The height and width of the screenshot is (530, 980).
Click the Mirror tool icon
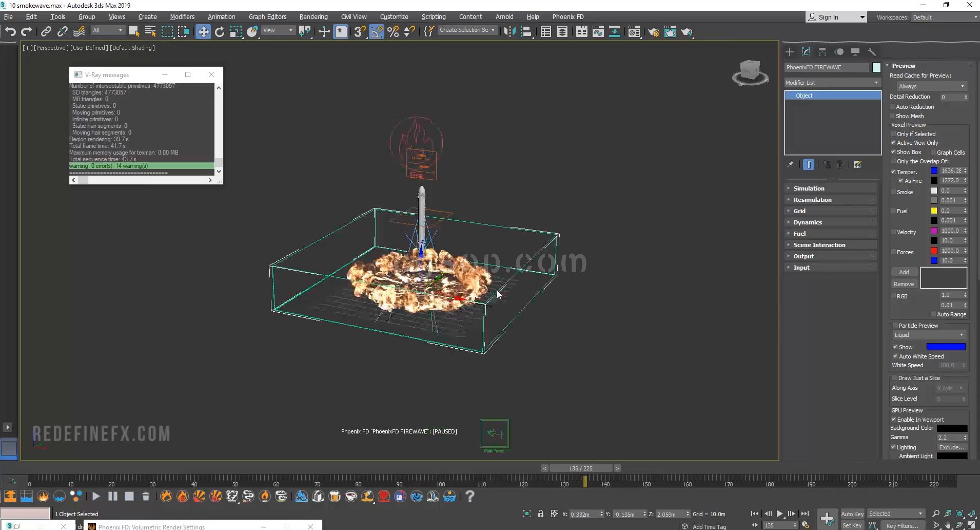point(509,32)
